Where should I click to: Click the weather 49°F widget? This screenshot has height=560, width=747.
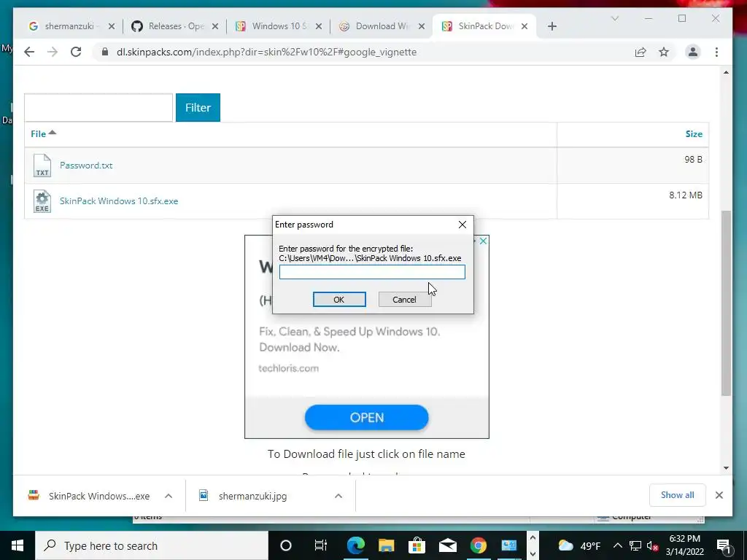[x=579, y=545]
